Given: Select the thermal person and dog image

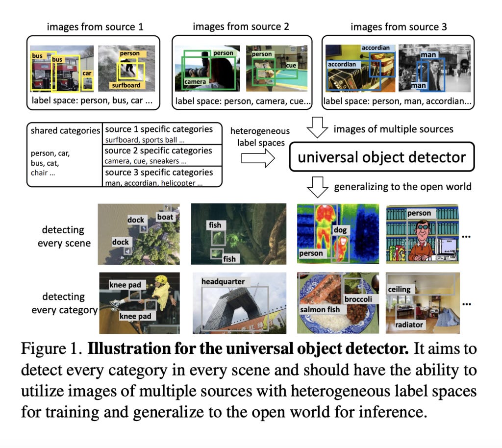Looking at the screenshot, I should [338, 234].
